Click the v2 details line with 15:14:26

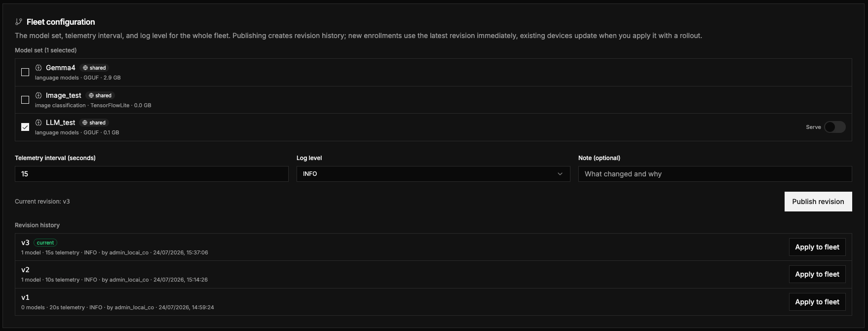[114, 280]
